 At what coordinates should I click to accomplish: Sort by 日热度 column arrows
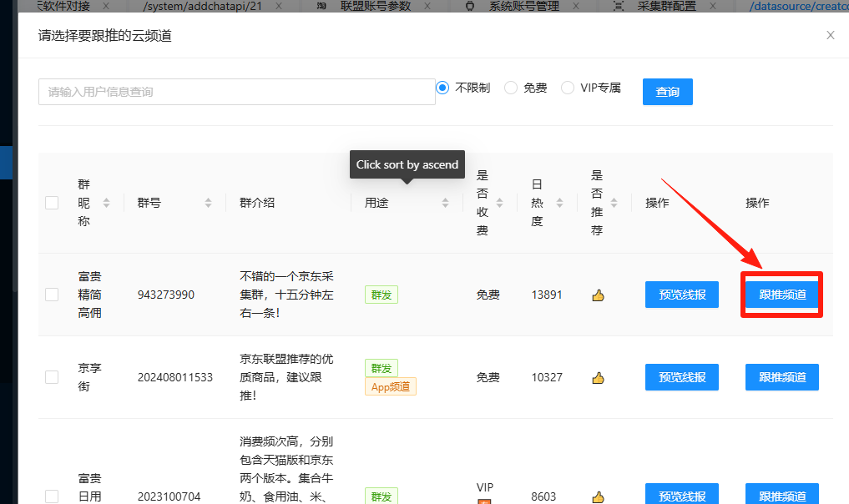pos(559,203)
